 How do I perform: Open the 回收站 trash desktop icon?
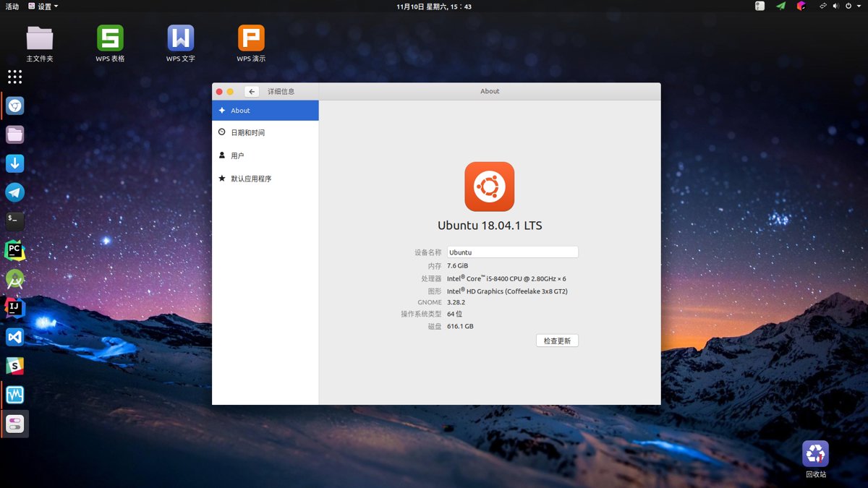point(816,460)
